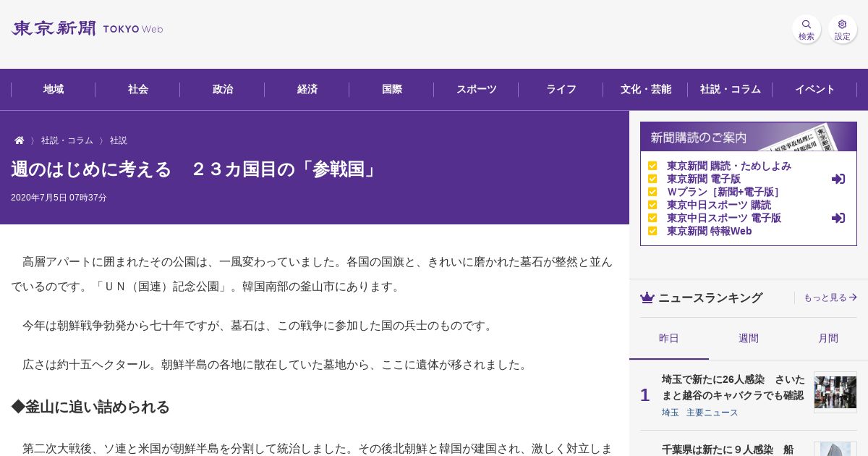Click the 社説・コラム breadcrumb link

(67, 140)
